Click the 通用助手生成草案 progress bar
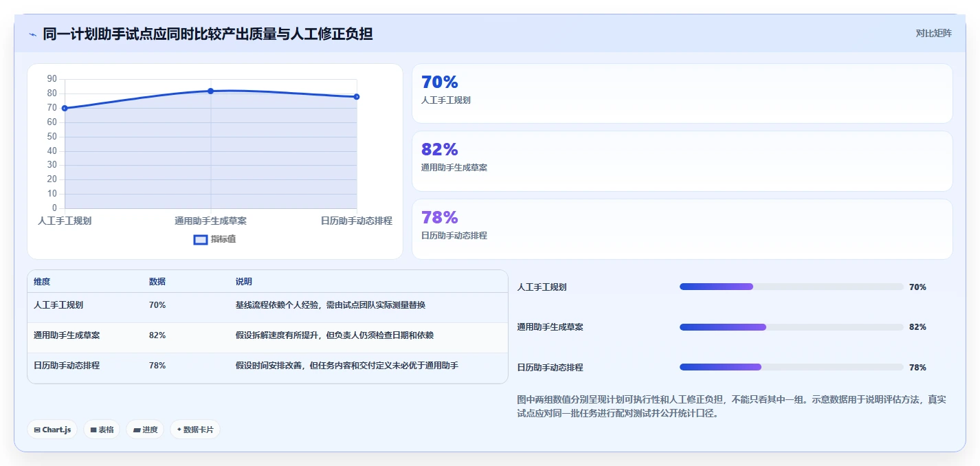980x466 pixels. click(x=791, y=327)
